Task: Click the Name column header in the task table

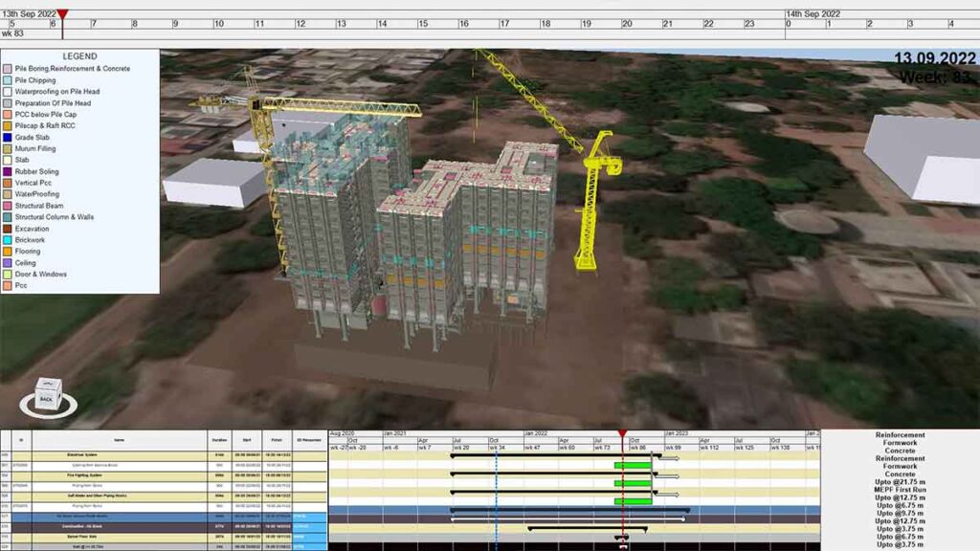Action: point(119,440)
